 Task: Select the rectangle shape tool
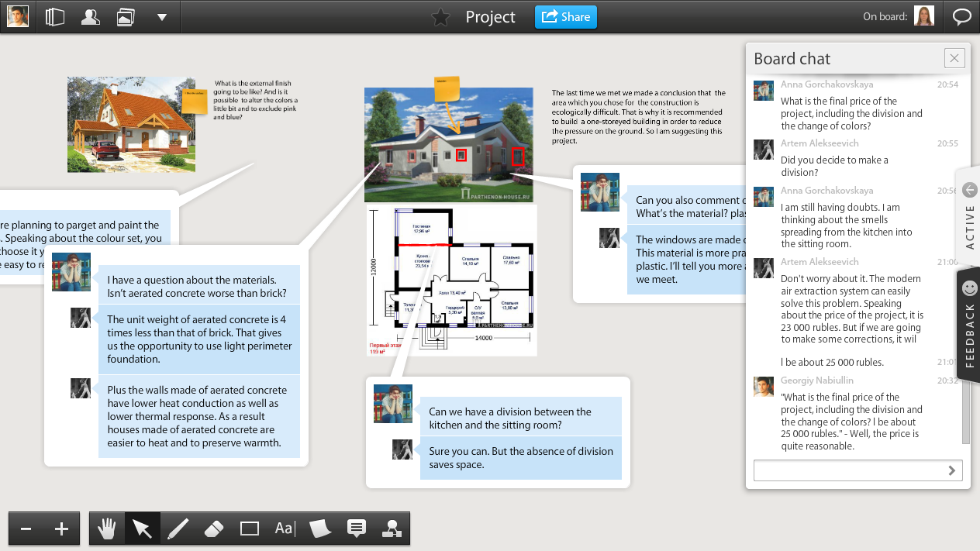[249, 529]
